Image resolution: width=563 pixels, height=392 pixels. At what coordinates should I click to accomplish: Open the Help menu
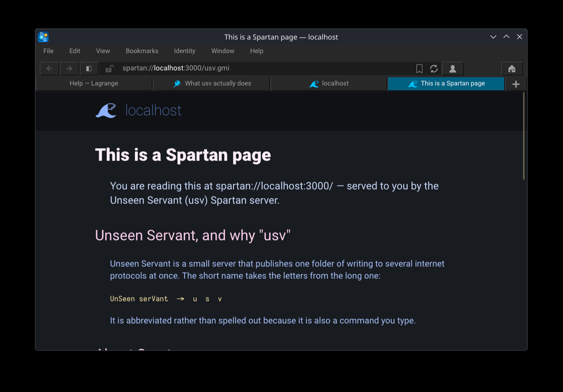pos(257,51)
